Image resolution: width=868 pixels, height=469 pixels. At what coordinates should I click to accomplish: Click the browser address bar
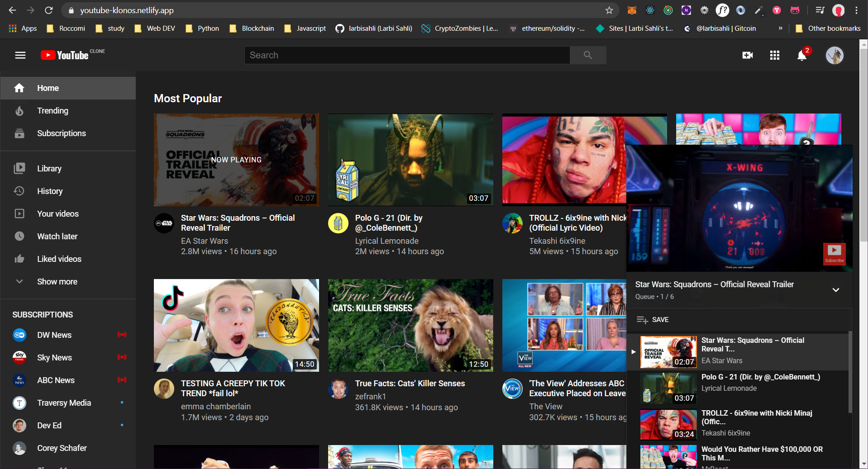335,10
